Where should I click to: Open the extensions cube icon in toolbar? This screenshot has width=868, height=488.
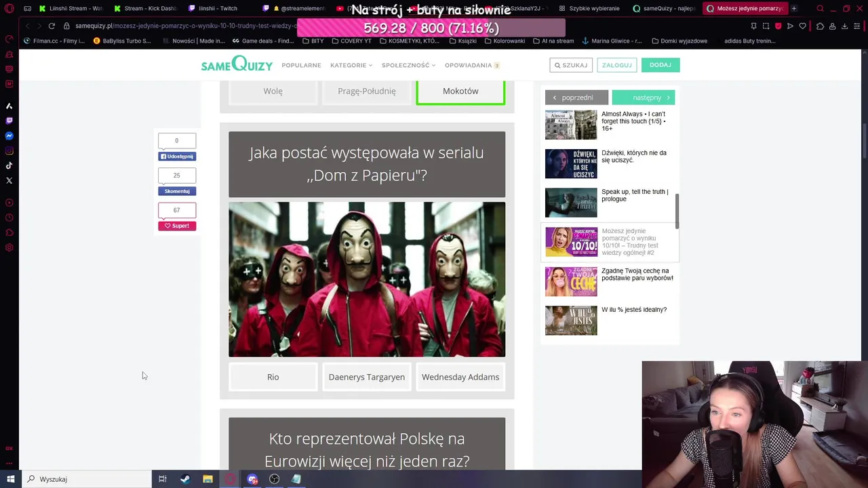820,26
